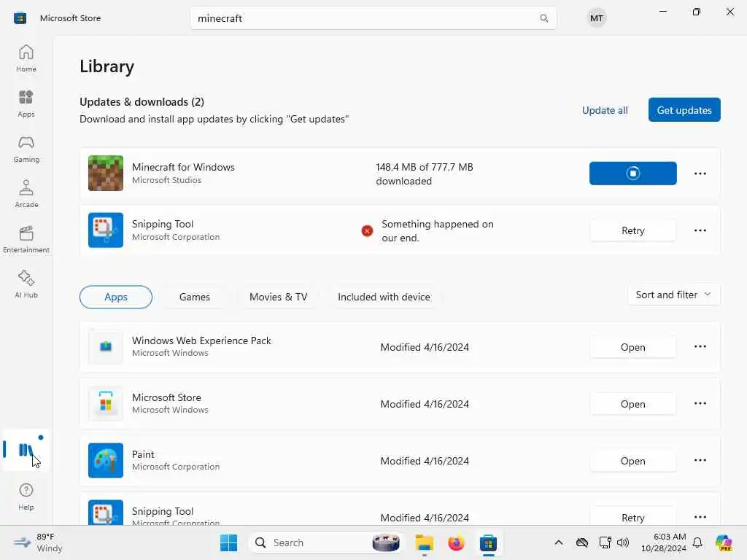Open the Help section in sidebar

pos(26,497)
